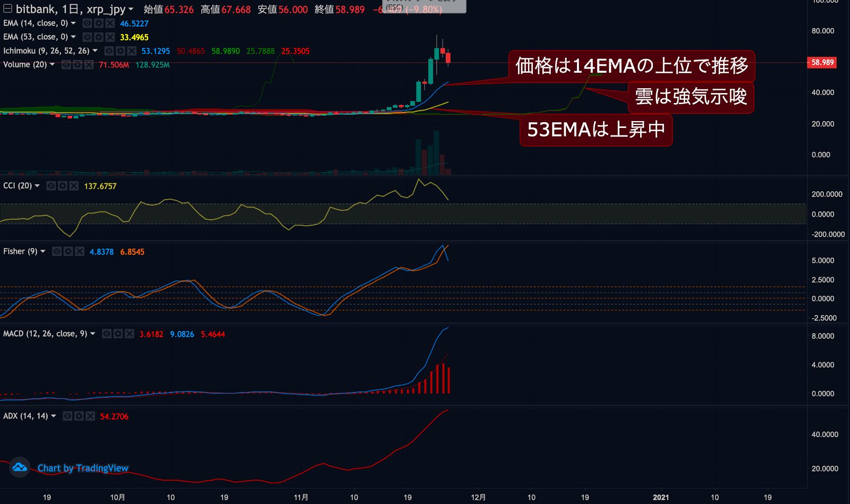Open MACD settings gear icon
The width and height of the screenshot is (850, 504).
(118, 334)
